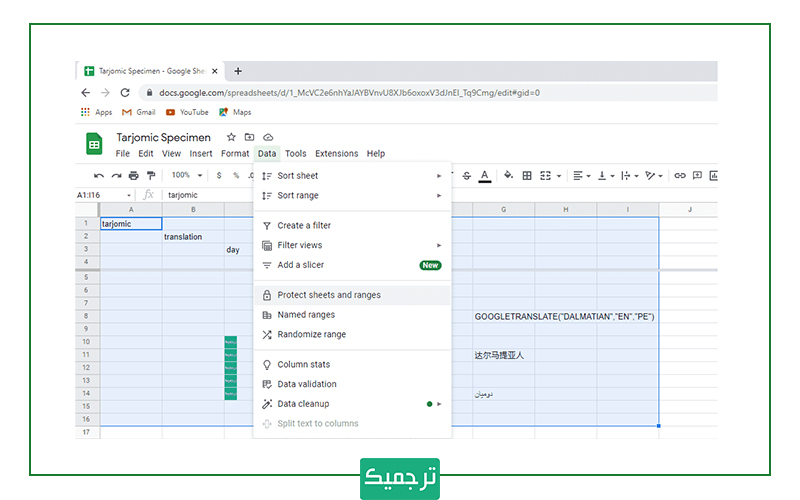Screen dimensions: 800x500
Task: Open merge cells dropdown arrow
Action: pos(559,176)
